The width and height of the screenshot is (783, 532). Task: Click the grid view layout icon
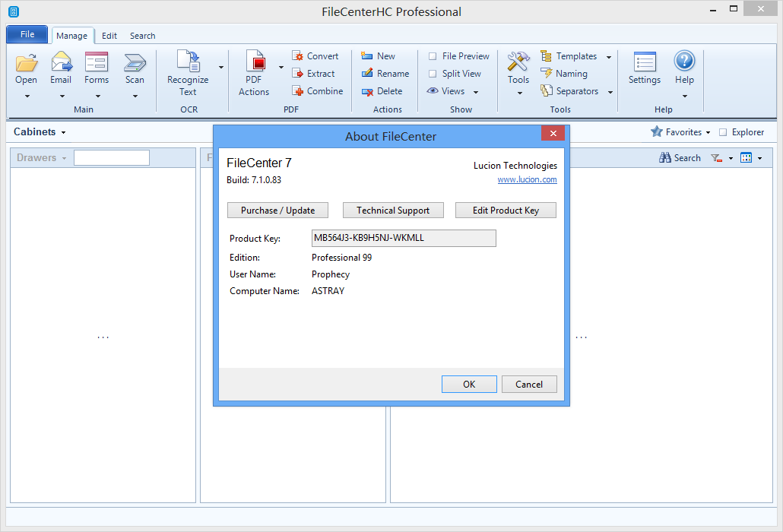746,158
